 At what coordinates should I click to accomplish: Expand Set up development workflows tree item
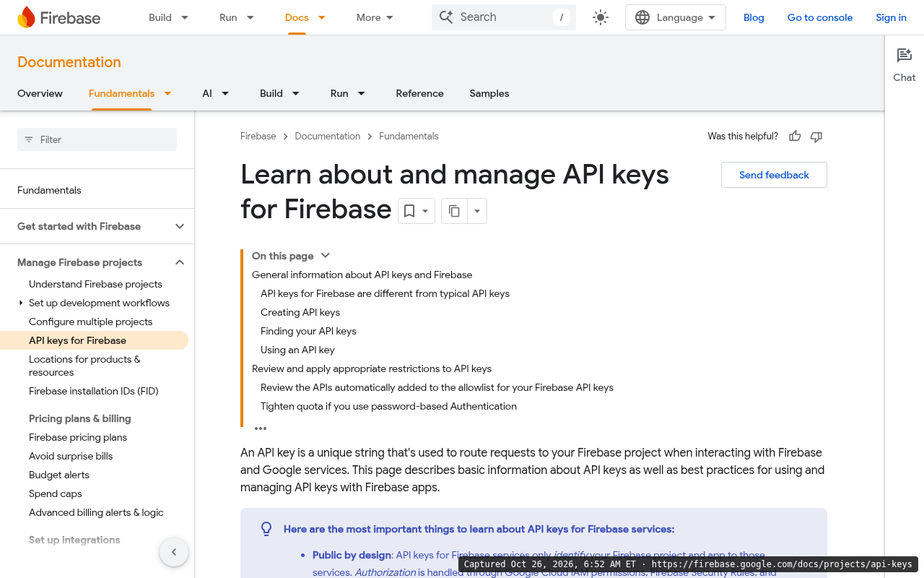coord(21,303)
